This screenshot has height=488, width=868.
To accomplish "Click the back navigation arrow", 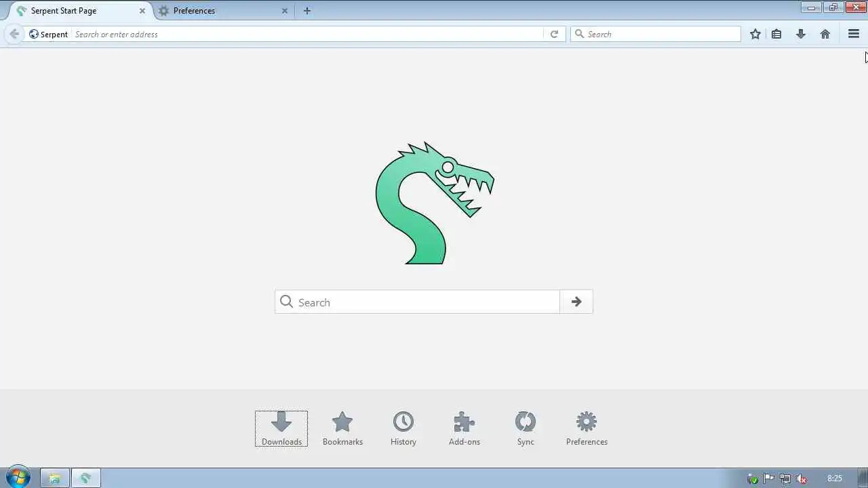I will (14, 34).
